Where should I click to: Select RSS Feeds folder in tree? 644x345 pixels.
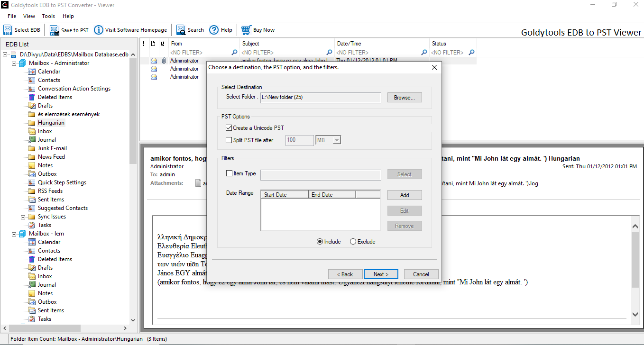click(x=50, y=191)
